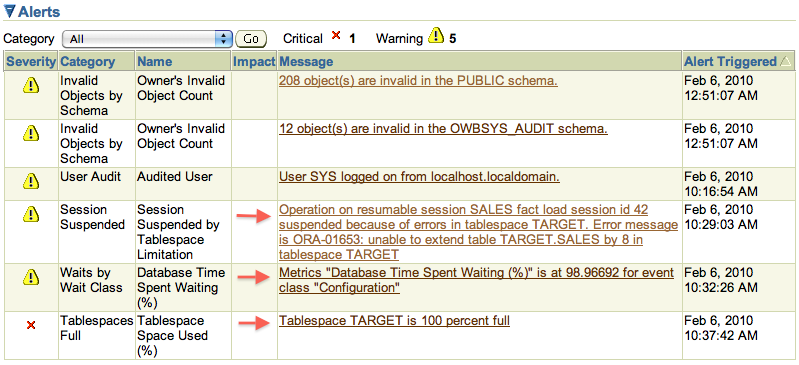799x365 pixels.
Task: Sort by Impact column header
Action: click(x=254, y=62)
